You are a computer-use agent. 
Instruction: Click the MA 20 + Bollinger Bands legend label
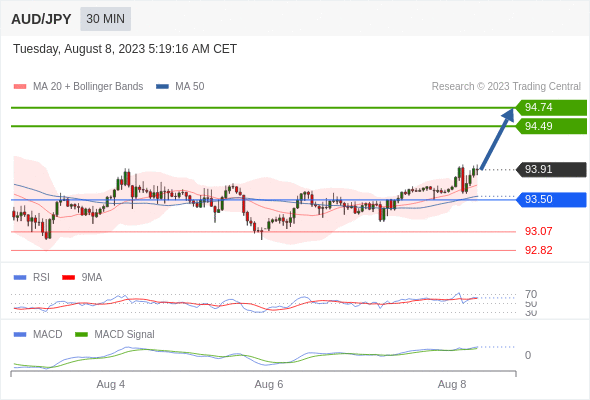[88, 87]
